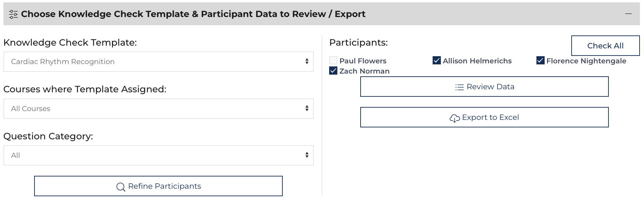644x201 pixels.
Task: Open the Cardiac Rhythm Recognition template dropdown
Action: (x=158, y=62)
